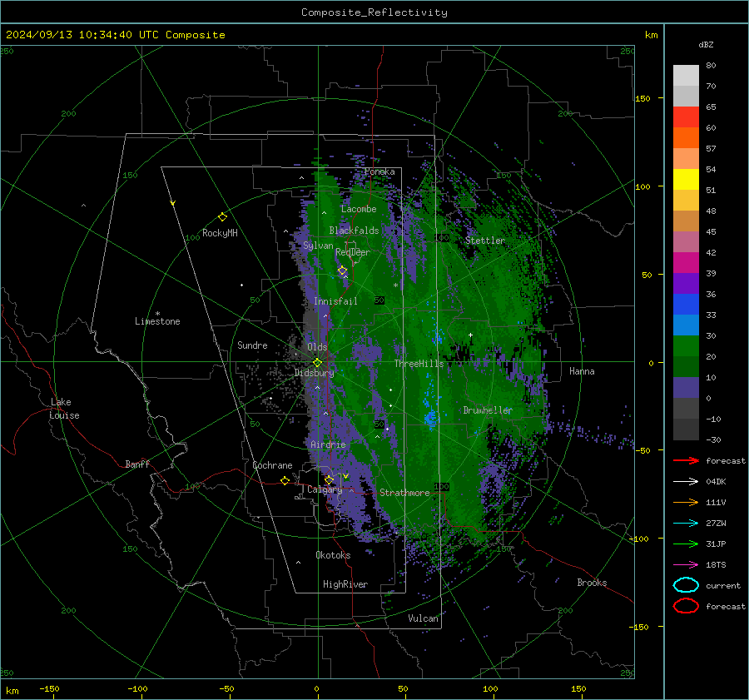
Task: Click the cyan current ellipse legend icon
Action: [686, 585]
